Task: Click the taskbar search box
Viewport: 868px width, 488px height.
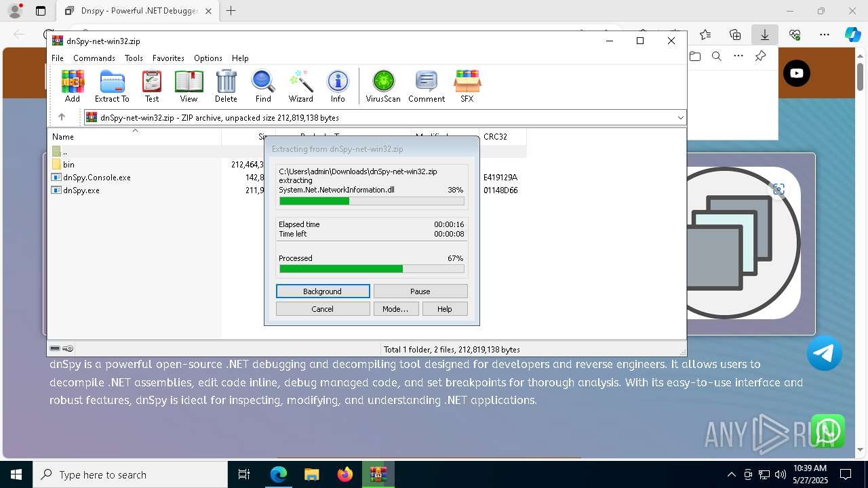Action: (130, 474)
